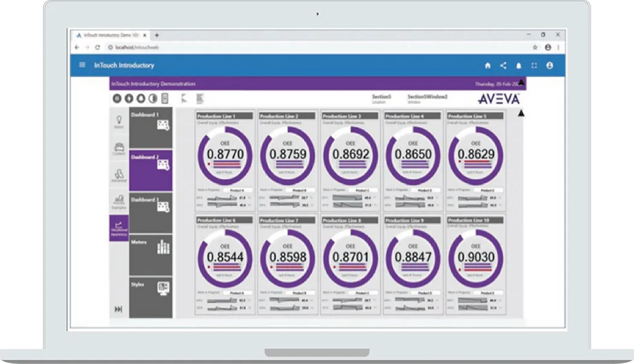Toggle fullscreen icon in blue header
This screenshot has width=634, height=364.
534,66
